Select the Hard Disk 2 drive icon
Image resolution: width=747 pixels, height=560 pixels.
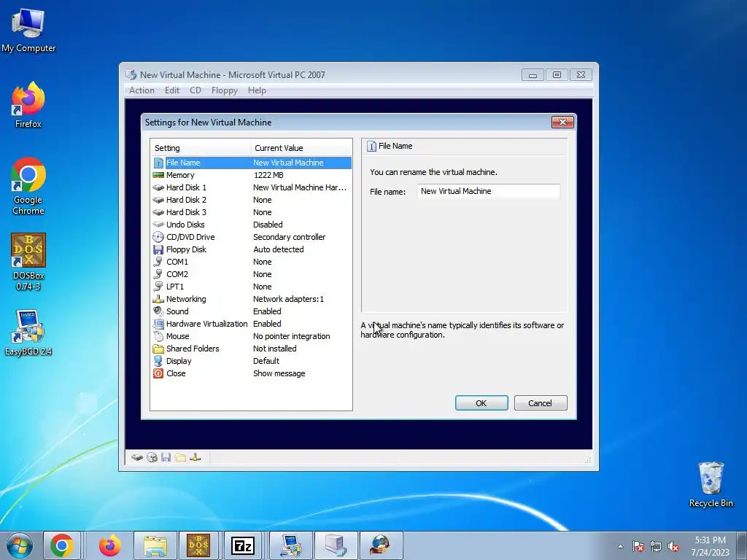[x=158, y=200]
